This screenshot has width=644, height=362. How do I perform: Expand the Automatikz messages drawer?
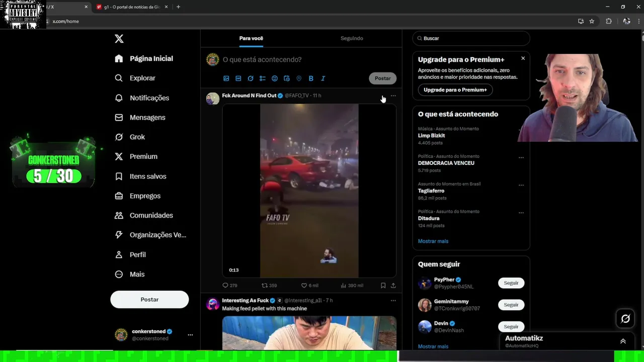623,341
